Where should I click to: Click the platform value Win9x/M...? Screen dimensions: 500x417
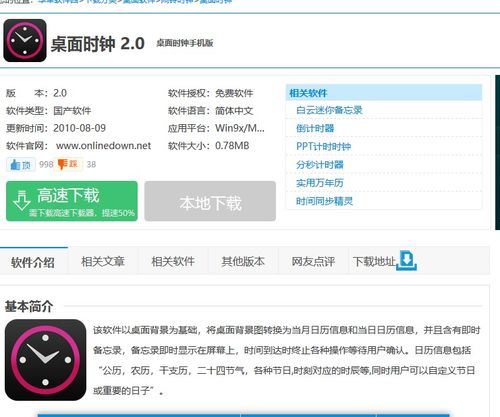point(240,128)
